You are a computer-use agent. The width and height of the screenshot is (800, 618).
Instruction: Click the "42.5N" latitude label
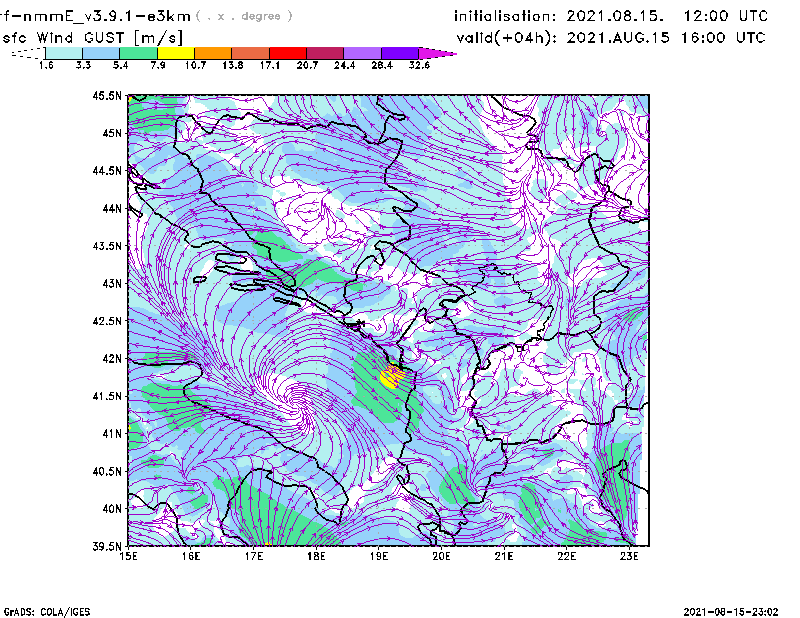107,320
